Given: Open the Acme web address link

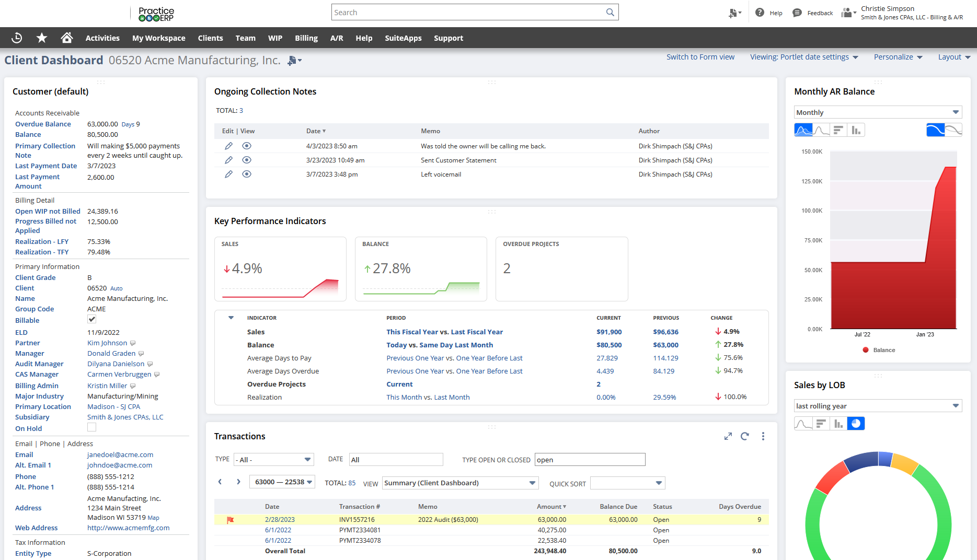Looking at the screenshot, I should coord(128,528).
